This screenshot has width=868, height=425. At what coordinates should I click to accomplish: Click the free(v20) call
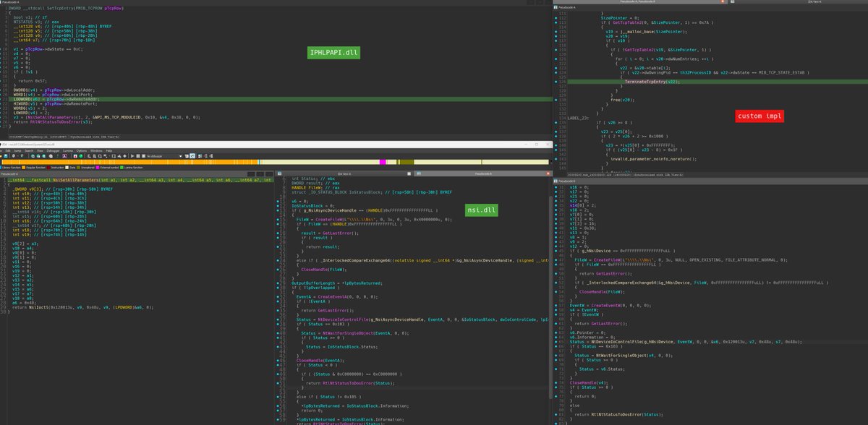click(621, 100)
